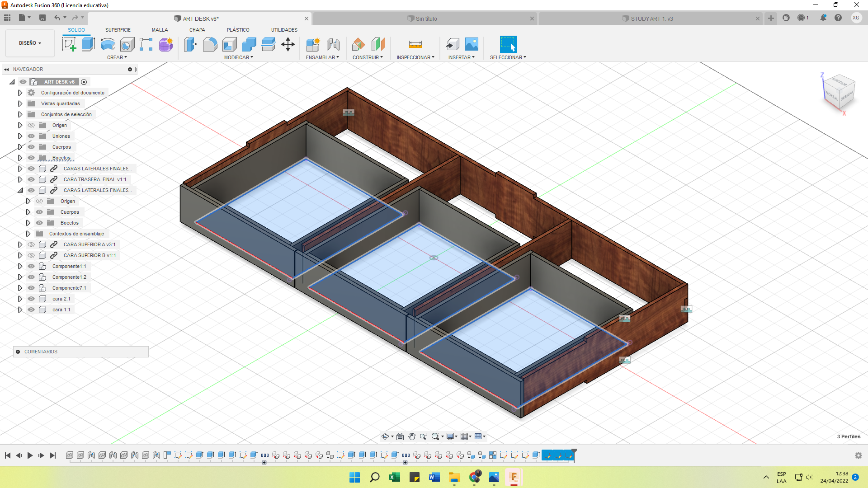Select the Move/Copy tool
868x488 pixels.
(x=288, y=44)
